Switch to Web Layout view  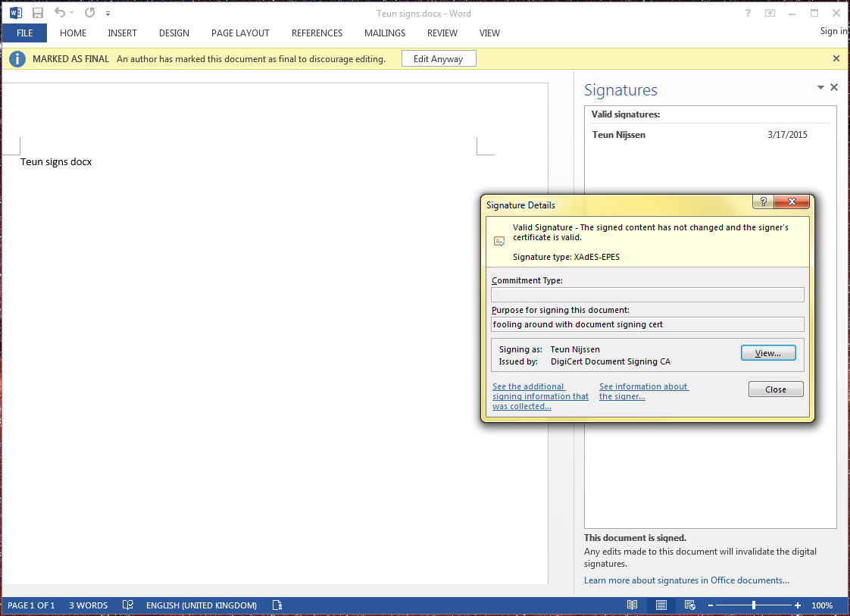(689, 605)
